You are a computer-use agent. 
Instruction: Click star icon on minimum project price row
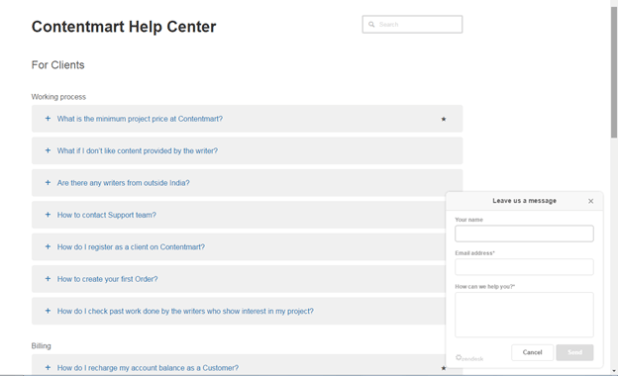click(443, 119)
